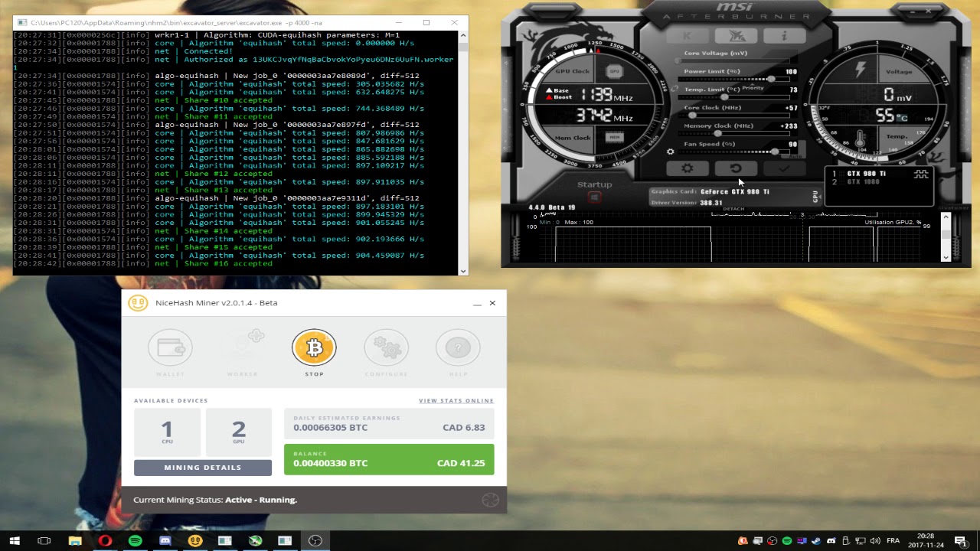Adjust the Core Clock slider handle
The image size is (980, 551).
tap(693, 115)
